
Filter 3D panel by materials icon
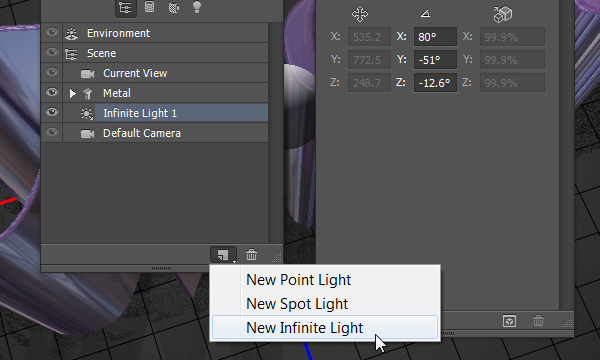click(174, 7)
